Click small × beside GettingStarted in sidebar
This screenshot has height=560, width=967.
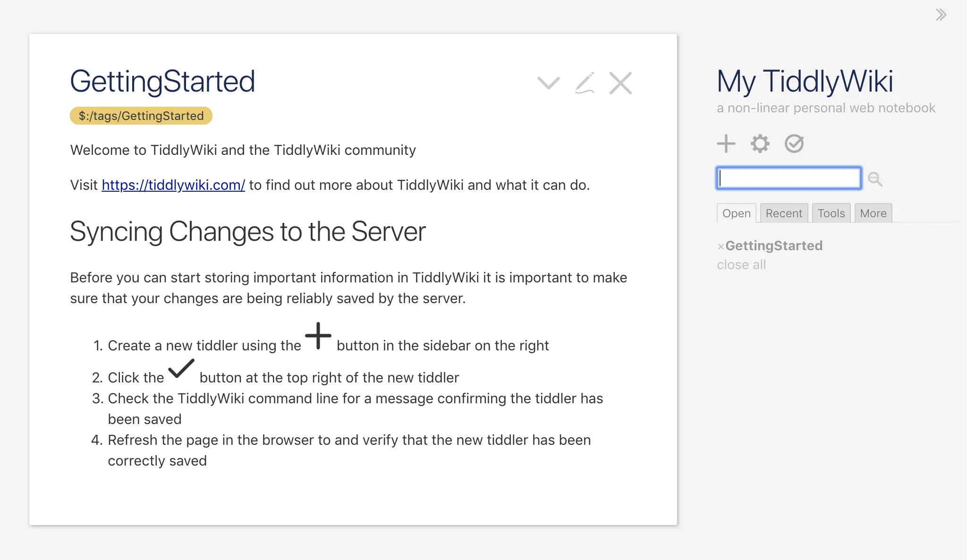click(x=721, y=246)
